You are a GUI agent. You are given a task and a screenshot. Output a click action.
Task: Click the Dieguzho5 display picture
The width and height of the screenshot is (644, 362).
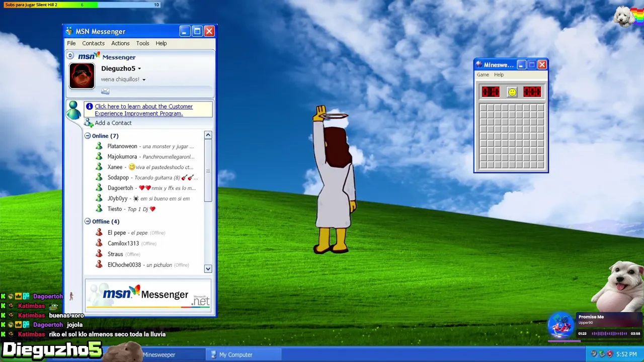tap(82, 76)
